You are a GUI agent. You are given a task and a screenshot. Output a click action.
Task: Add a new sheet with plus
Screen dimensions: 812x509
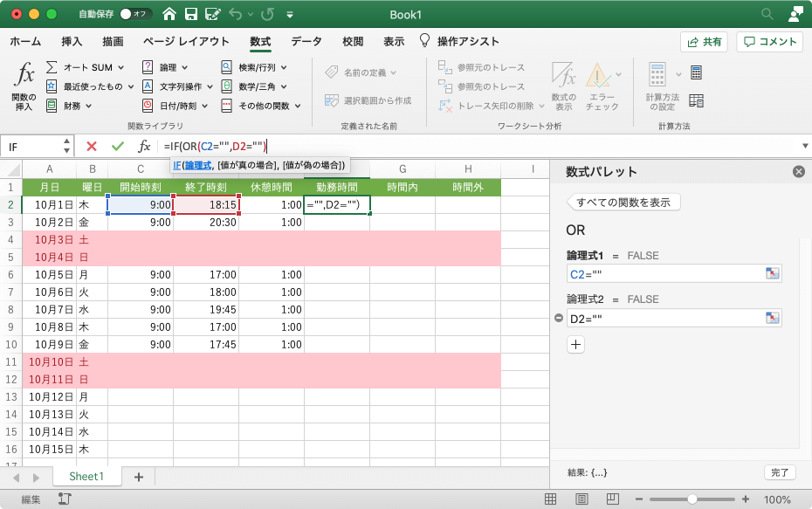(x=139, y=477)
